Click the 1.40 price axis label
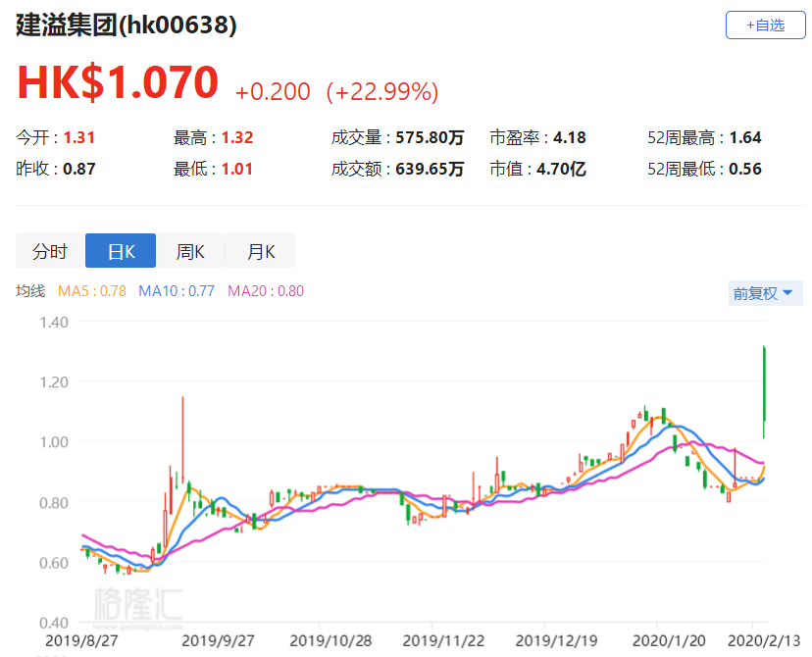 click(54, 322)
